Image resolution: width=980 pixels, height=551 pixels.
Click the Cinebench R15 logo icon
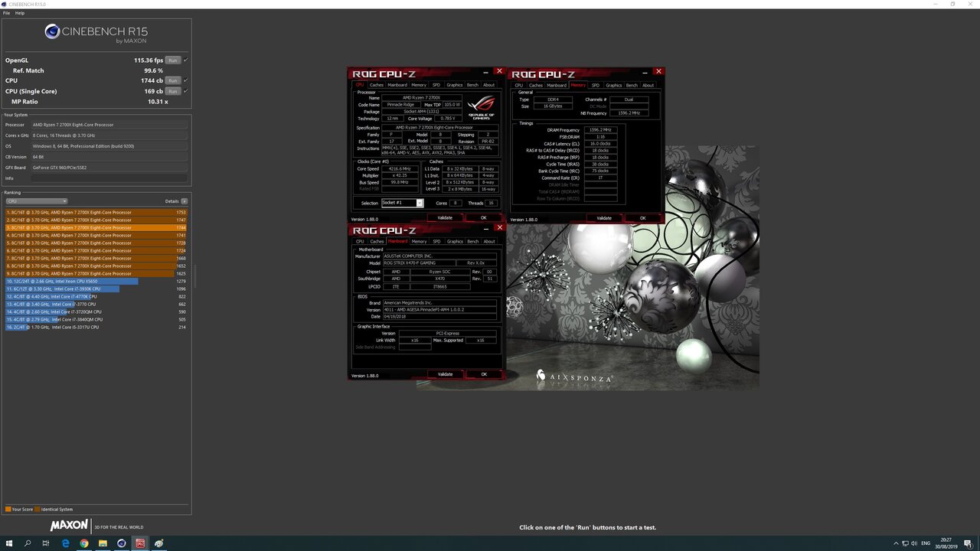pyautogui.click(x=52, y=31)
